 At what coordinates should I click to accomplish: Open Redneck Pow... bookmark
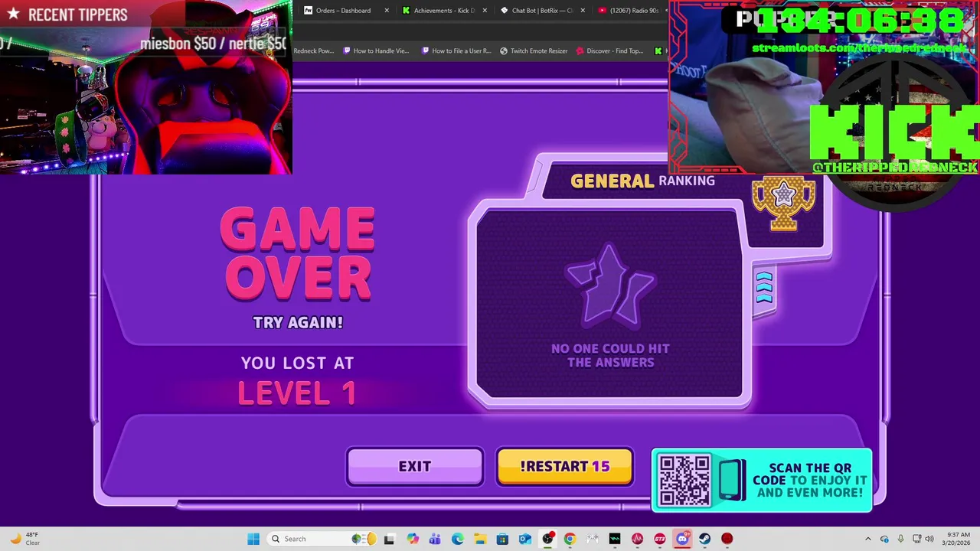314,51
